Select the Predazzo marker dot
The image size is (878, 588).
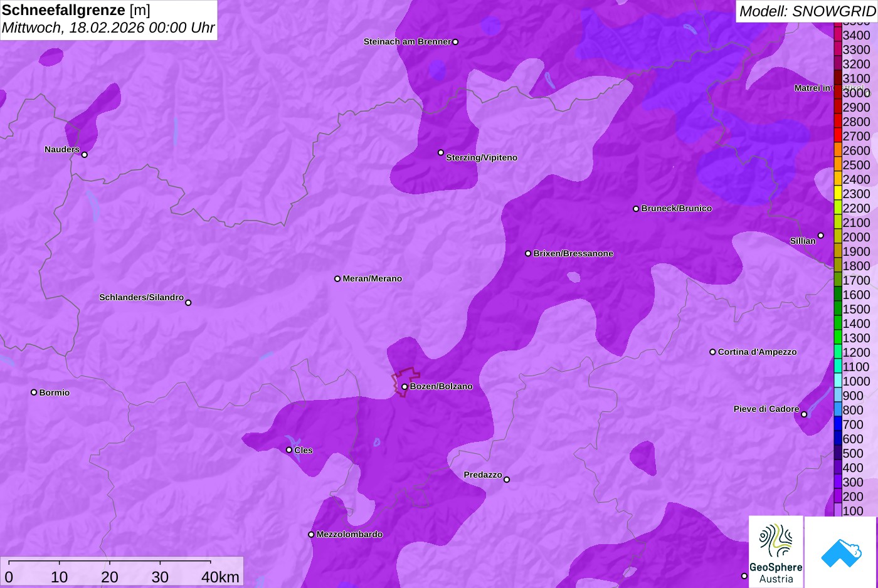507,480
